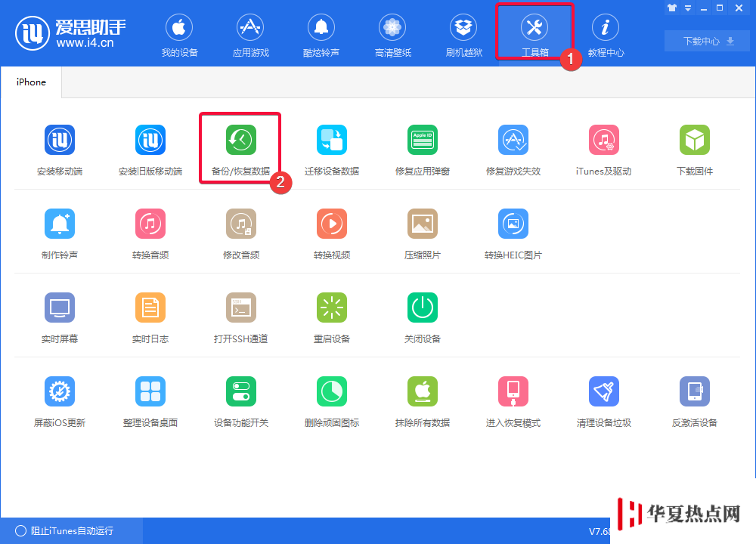The height and width of the screenshot is (544, 756).
Task: Select 工具箱 toolbox section
Action: click(x=534, y=35)
